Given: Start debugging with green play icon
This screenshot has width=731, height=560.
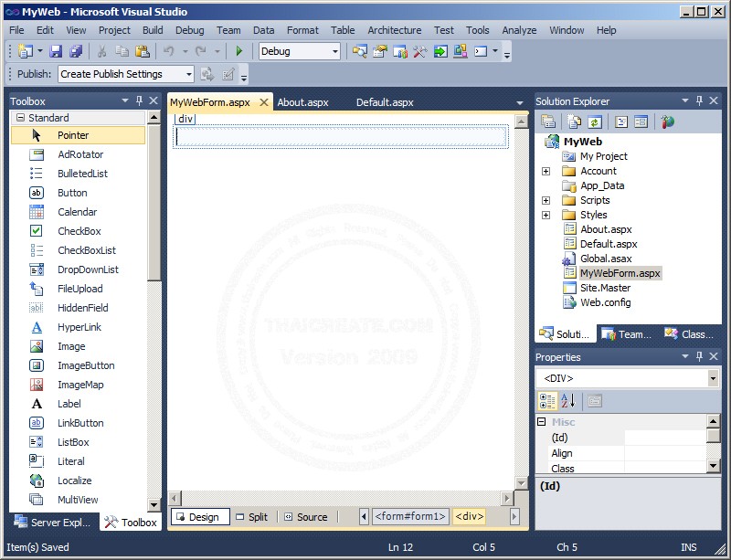Looking at the screenshot, I should (x=239, y=51).
